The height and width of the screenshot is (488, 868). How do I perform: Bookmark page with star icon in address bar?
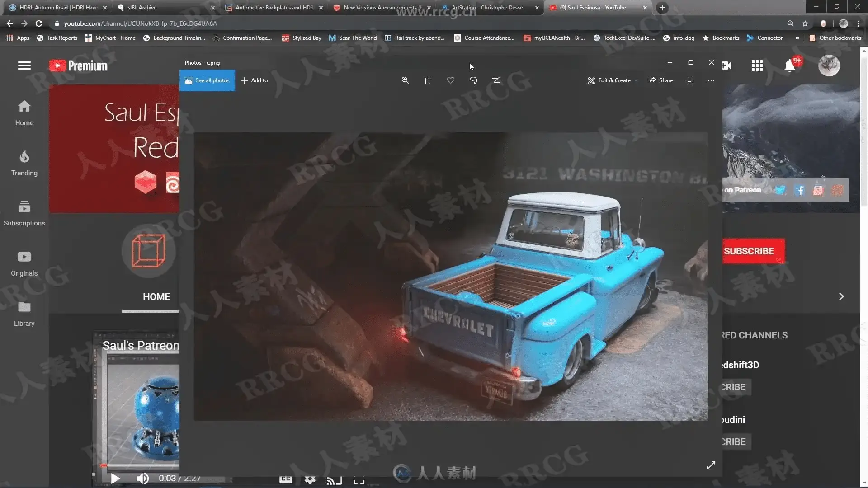click(805, 23)
